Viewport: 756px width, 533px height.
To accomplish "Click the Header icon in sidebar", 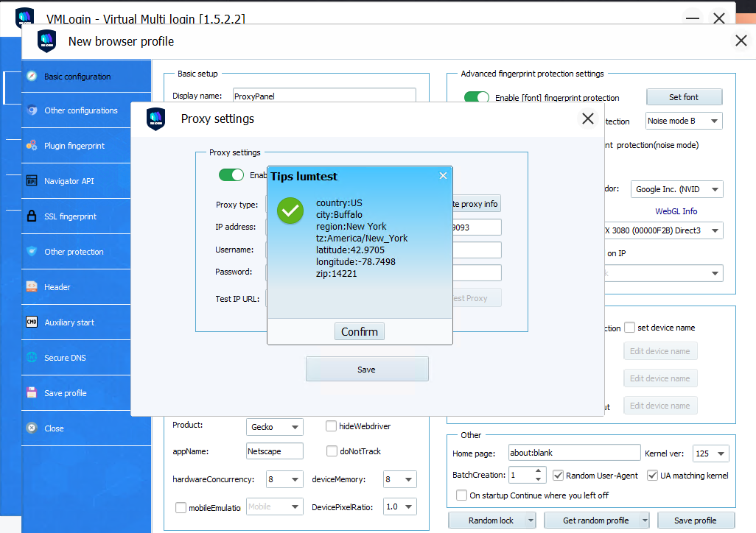I will [x=32, y=287].
